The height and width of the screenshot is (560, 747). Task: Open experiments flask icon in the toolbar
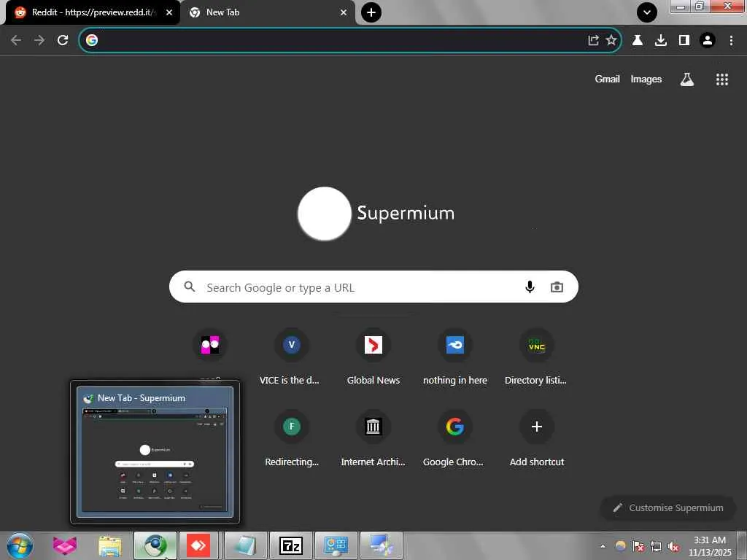tap(638, 41)
